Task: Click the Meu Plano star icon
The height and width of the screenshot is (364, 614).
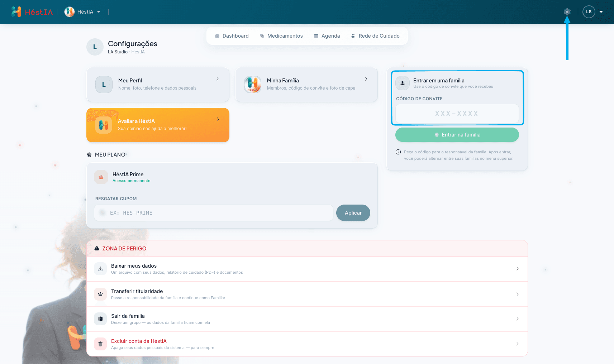Action: click(x=89, y=155)
